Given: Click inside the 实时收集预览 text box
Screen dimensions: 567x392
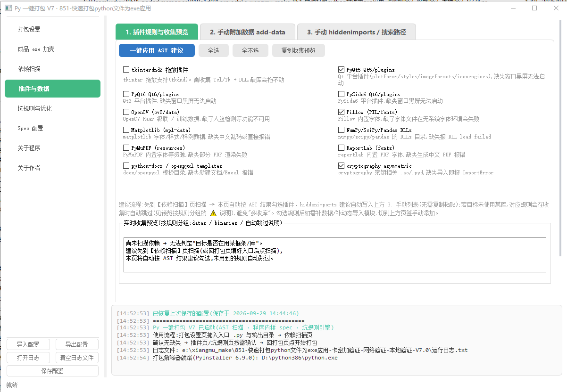Looking at the screenshot, I should pos(335,255).
